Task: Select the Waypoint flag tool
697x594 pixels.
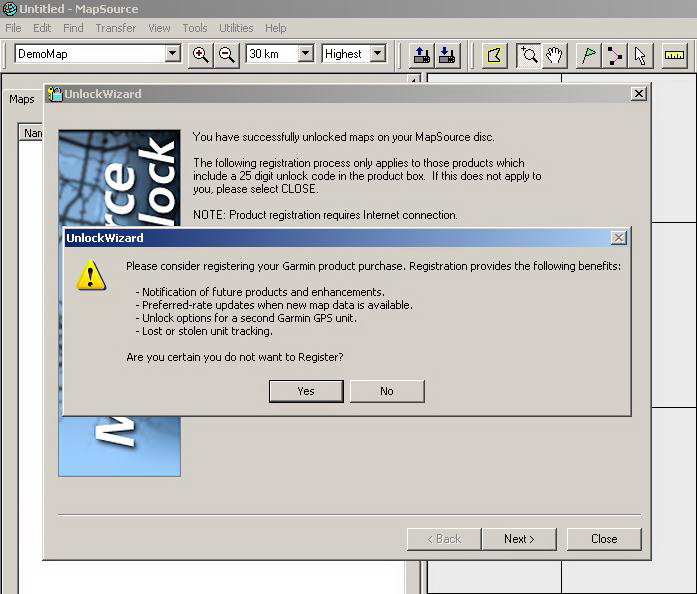Action: (589, 55)
